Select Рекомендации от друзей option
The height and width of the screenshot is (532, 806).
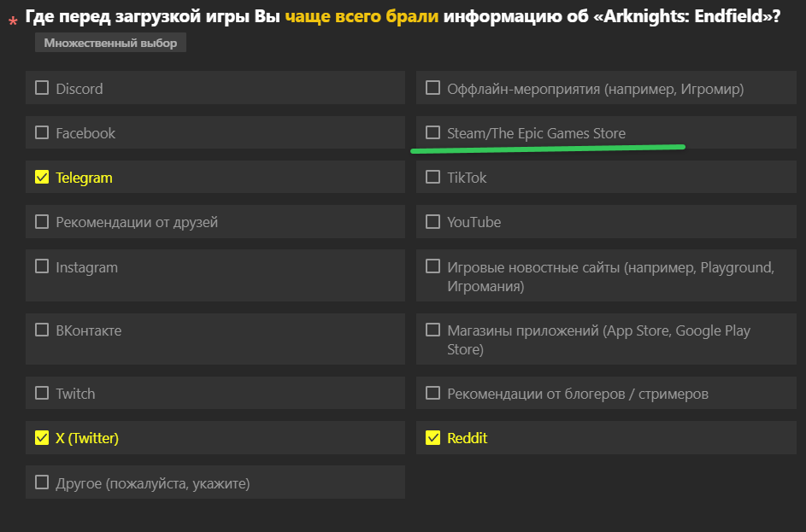point(42,222)
